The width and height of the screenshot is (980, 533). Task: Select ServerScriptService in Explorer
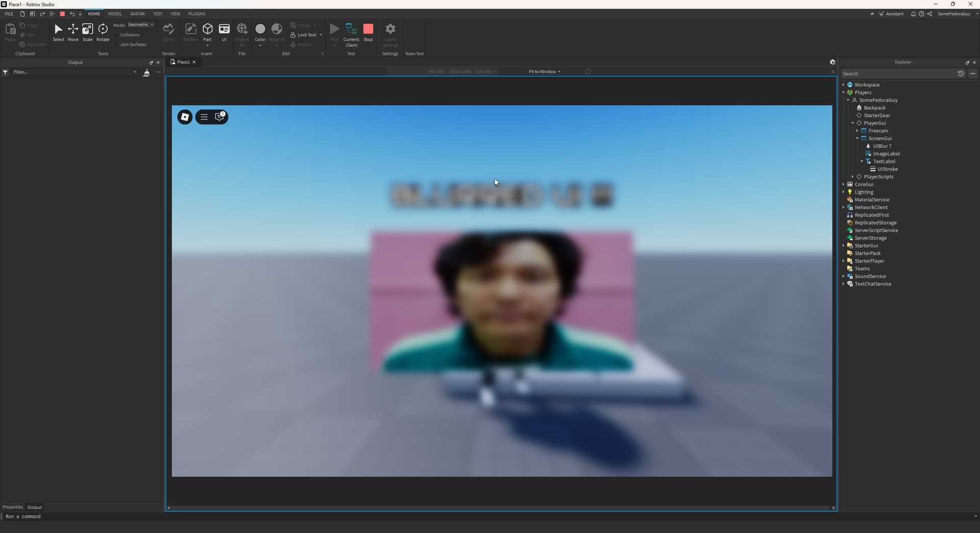876,230
